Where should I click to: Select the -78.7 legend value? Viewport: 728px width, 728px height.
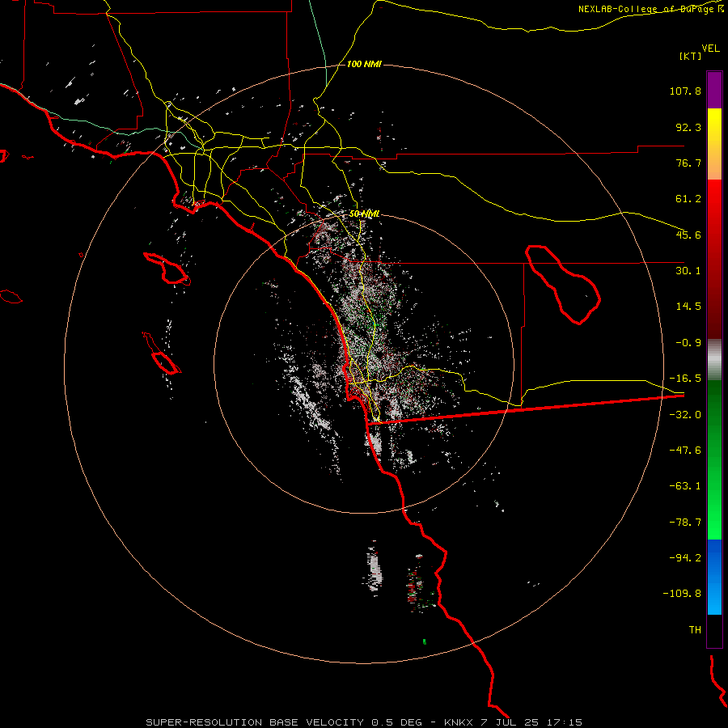[x=685, y=523]
